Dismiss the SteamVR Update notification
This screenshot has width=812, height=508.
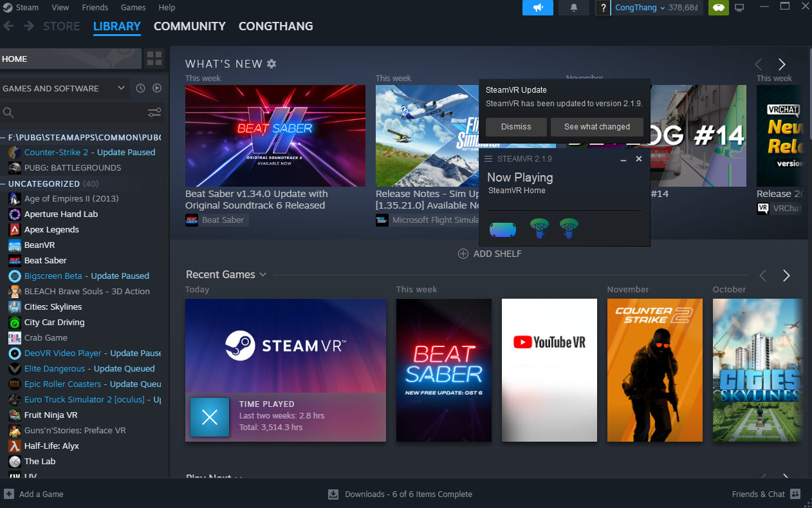516,127
